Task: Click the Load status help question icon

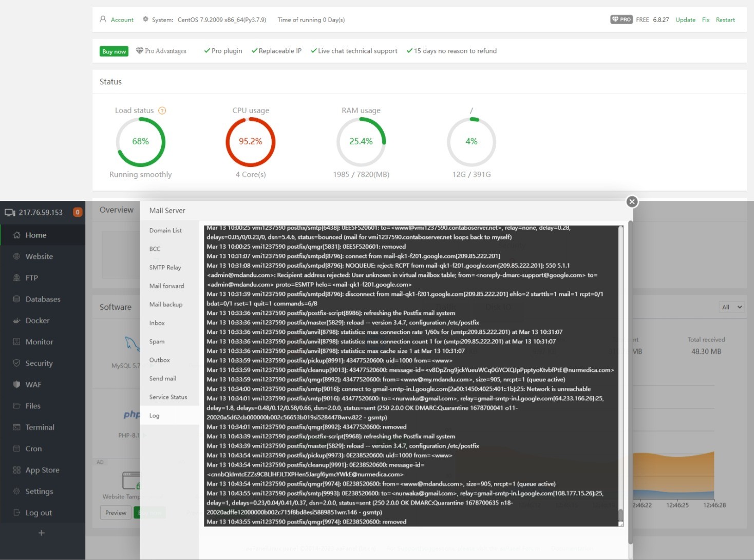Action: click(162, 110)
